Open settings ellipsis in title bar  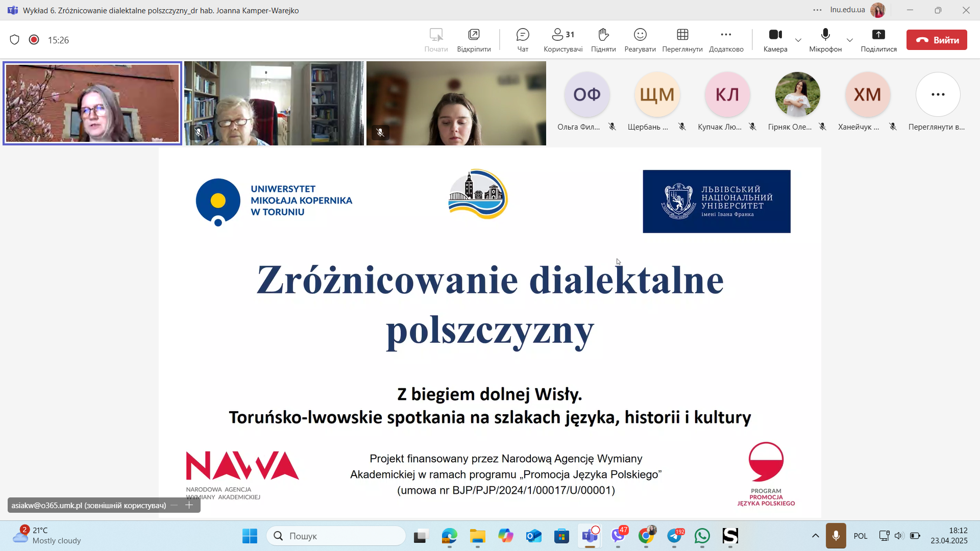point(817,10)
